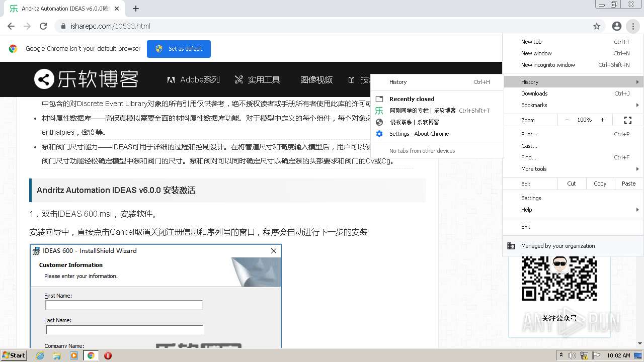Expand More tools submenu

(x=573, y=169)
